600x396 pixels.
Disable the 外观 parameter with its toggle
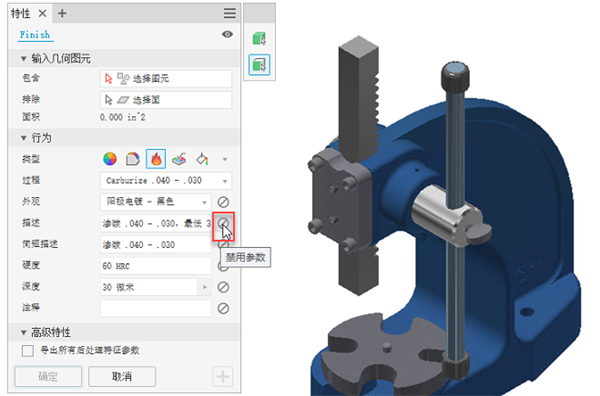coord(223,202)
